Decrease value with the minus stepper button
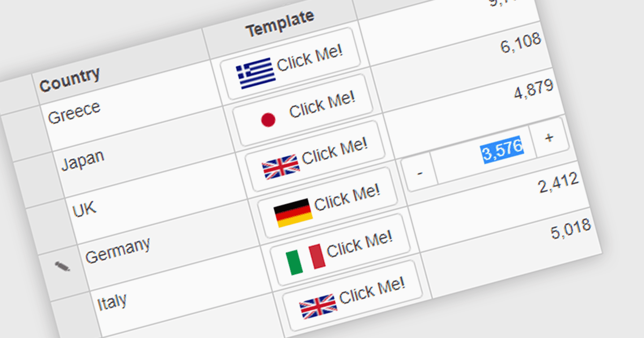 [x=420, y=173]
